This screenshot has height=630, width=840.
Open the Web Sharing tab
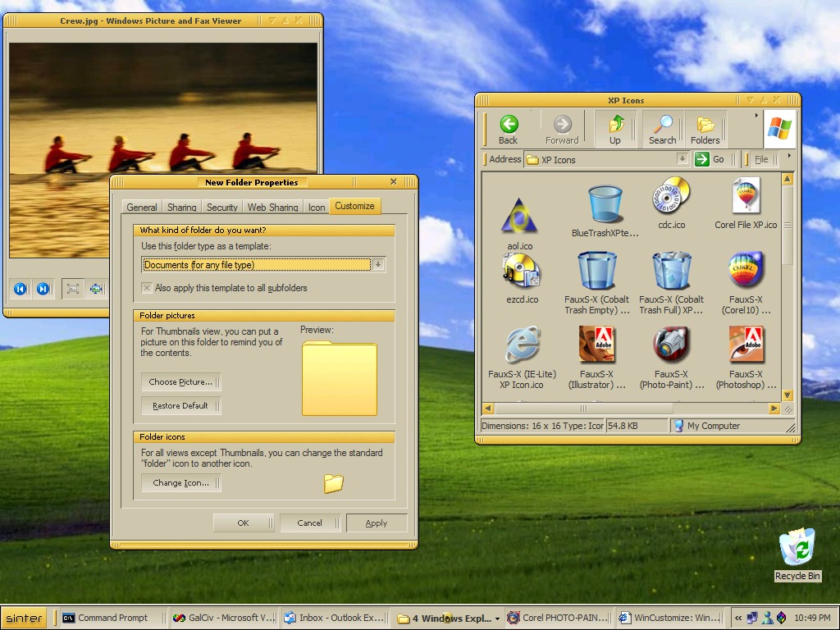click(272, 208)
